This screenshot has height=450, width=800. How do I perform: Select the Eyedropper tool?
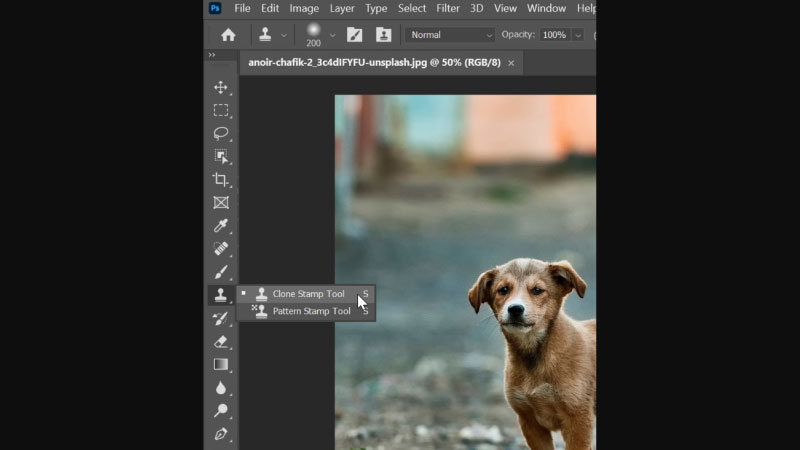coord(221,226)
